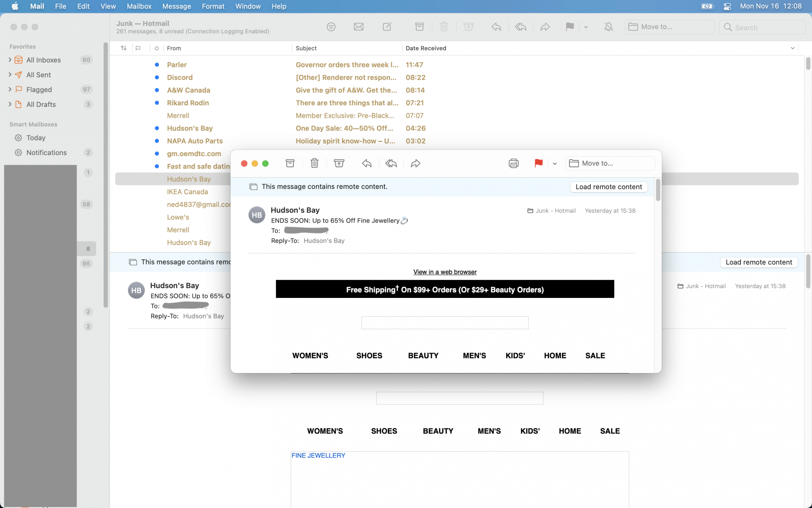Click the Forward icon in open email
This screenshot has height=508, width=812.
(x=416, y=163)
